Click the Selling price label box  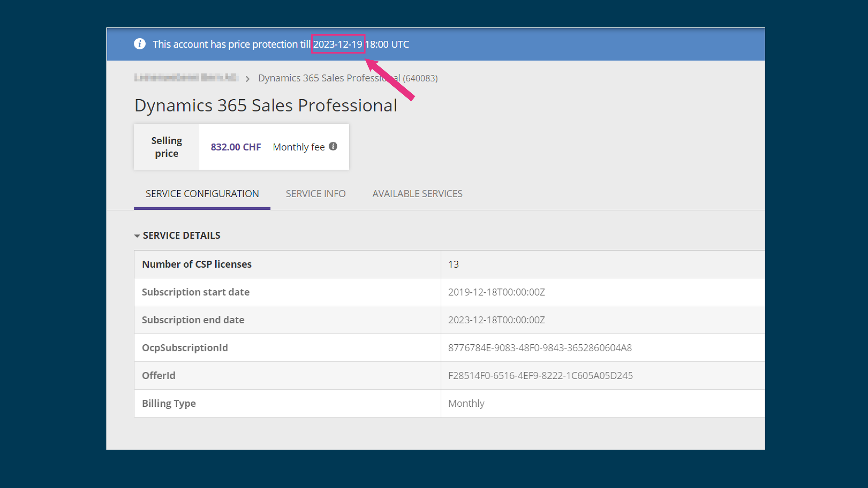(166, 147)
